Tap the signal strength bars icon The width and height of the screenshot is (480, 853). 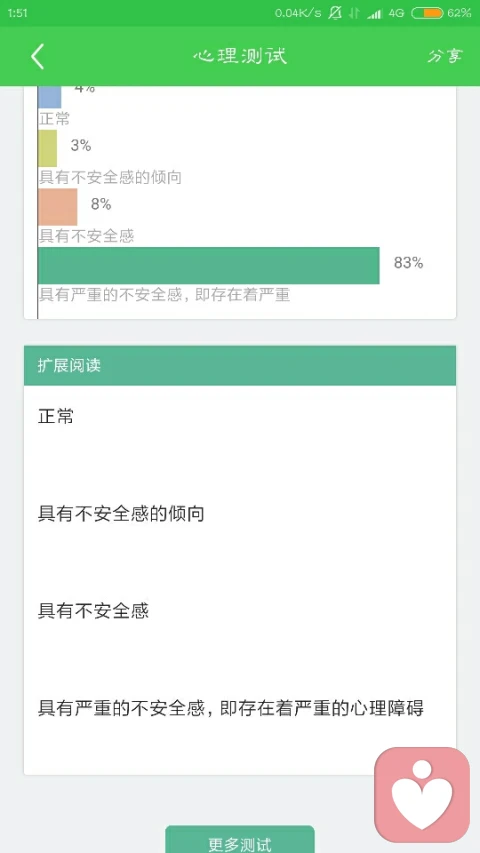(374, 14)
